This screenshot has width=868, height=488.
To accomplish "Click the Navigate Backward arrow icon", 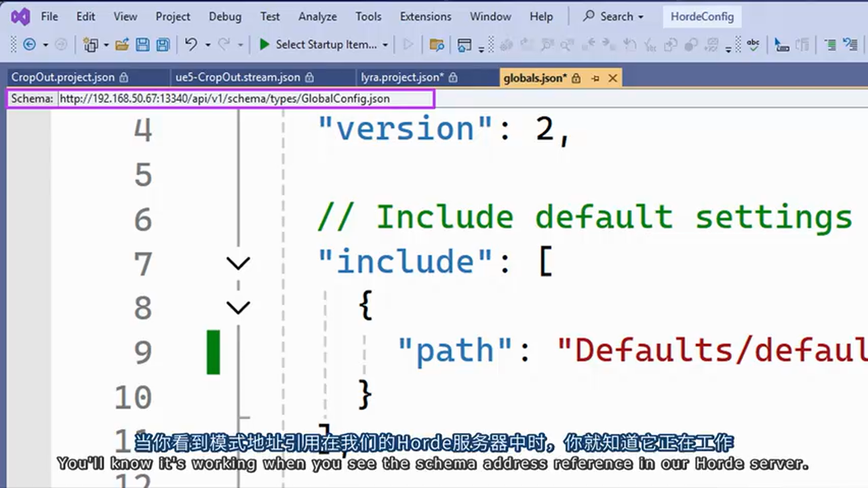I will click(29, 45).
